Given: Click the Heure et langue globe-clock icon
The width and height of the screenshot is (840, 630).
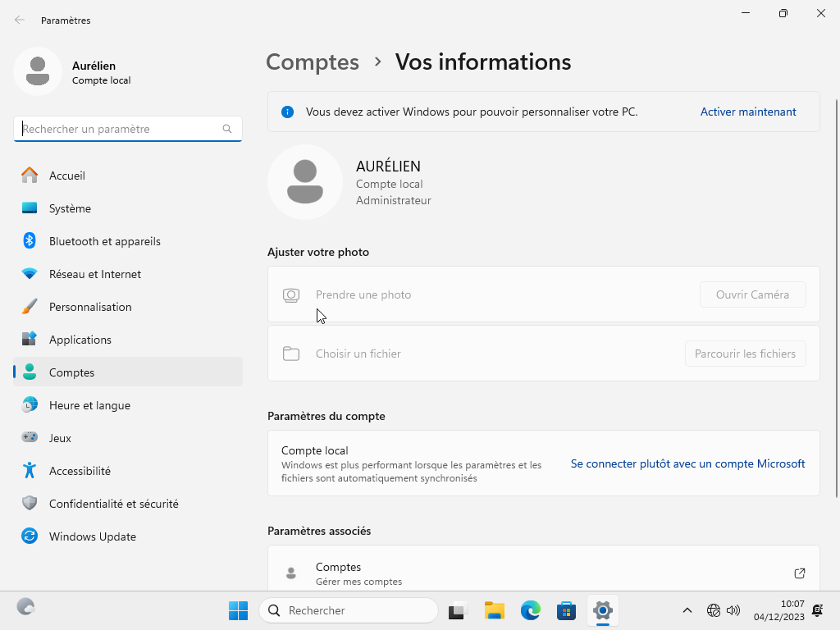Looking at the screenshot, I should (30, 404).
